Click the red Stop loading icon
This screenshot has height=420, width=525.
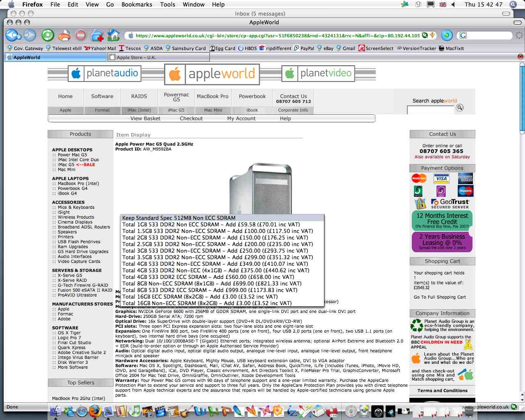[80, 36]
